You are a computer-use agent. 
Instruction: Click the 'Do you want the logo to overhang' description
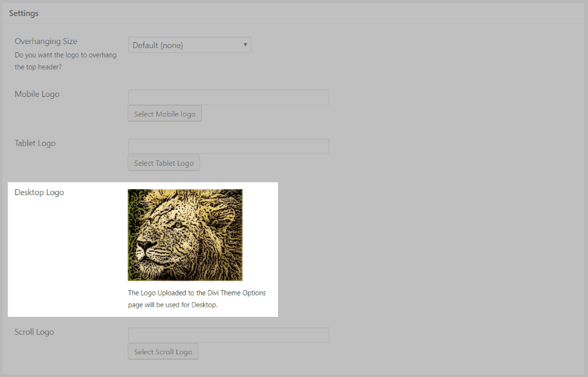coord(65,61)
